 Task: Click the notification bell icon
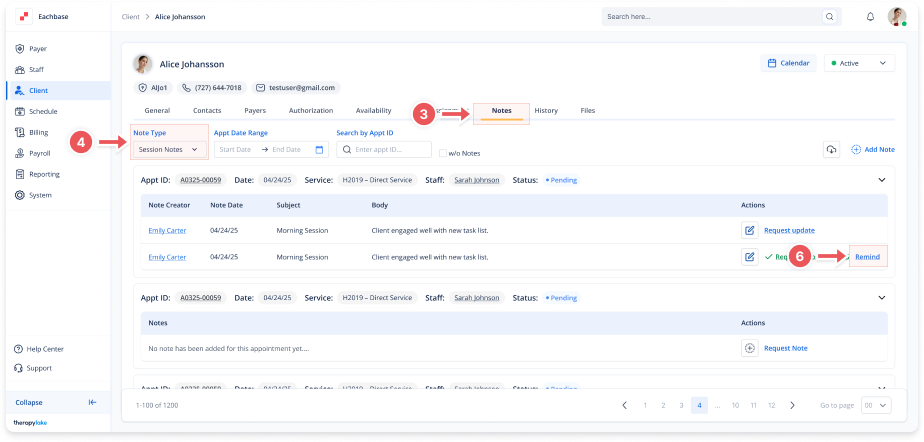pyautogui.click(x=870, y=17)
